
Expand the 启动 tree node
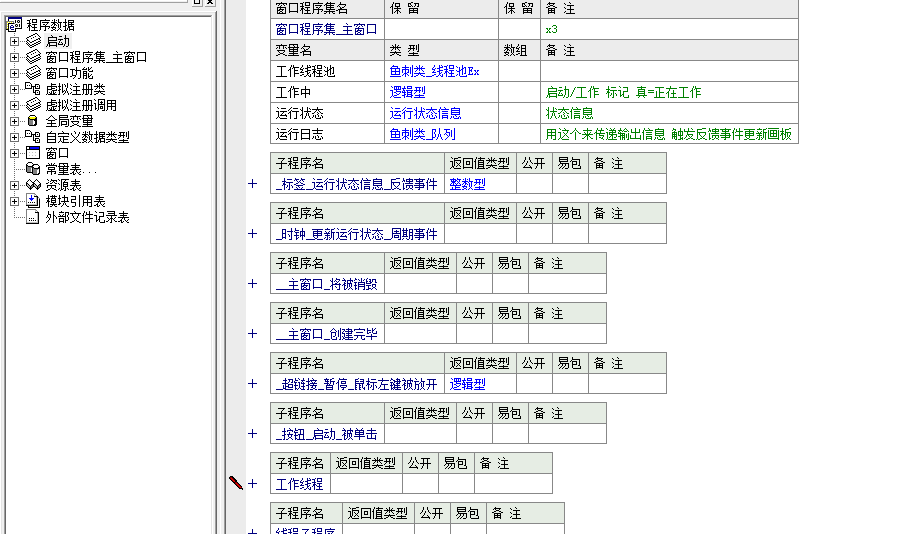15,41
